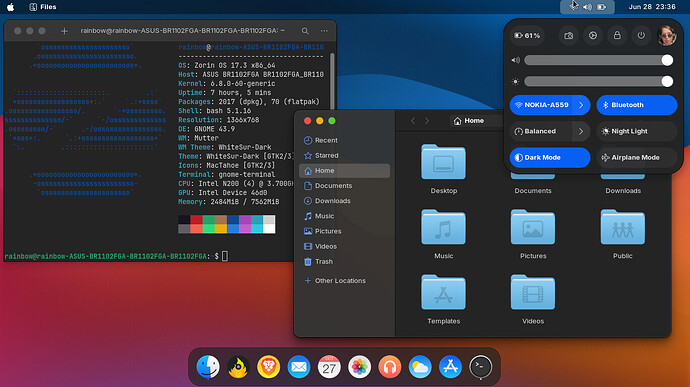Add a new terminal tab with plus
Screen dimensions: 690x387
(64, 31)
